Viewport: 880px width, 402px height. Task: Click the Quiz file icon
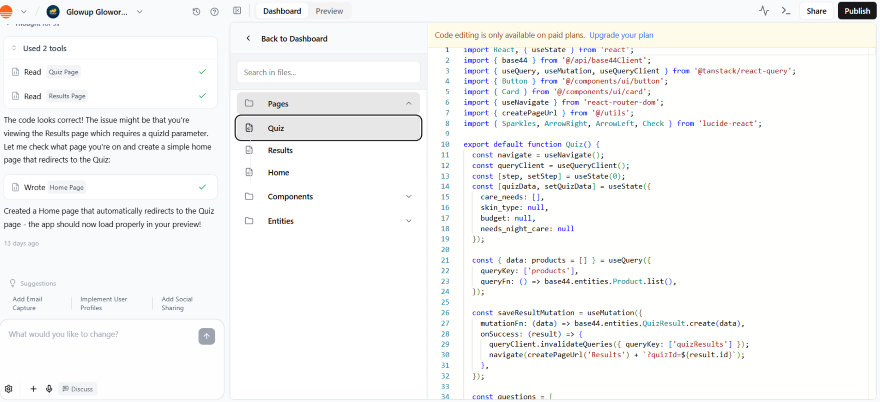coord(249,128)
